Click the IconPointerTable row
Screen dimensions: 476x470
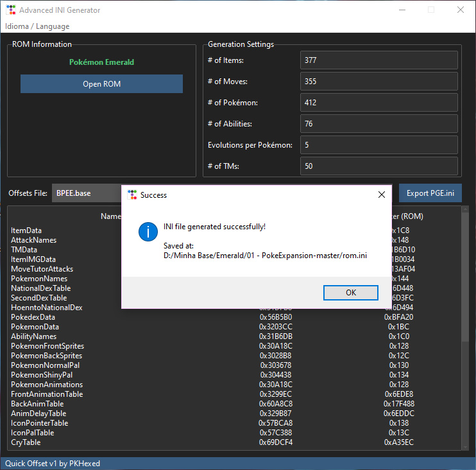click(x=39, y=423)
